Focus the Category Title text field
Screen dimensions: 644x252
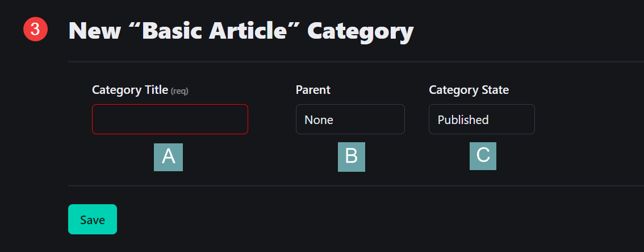click(170, 119)
